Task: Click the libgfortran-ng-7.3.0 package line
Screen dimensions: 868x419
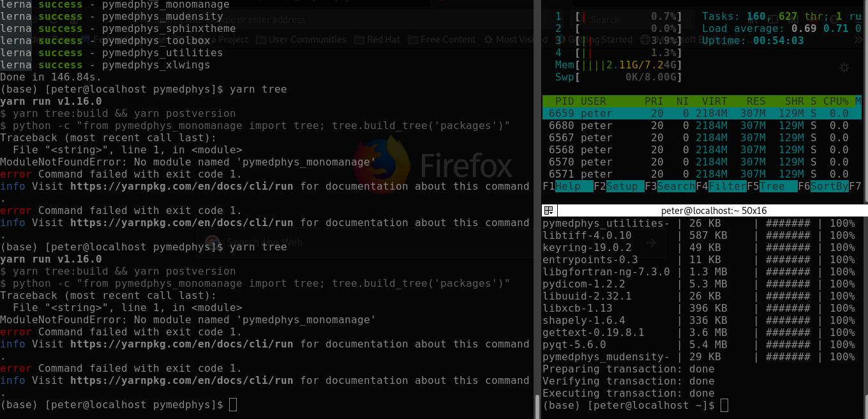Action: [699, 271]
